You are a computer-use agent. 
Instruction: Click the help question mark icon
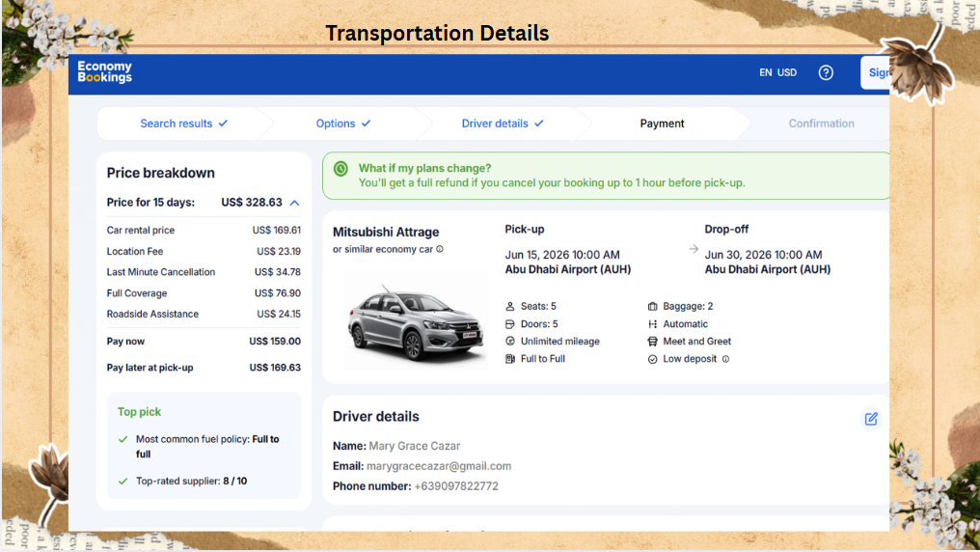pos(826,72)
